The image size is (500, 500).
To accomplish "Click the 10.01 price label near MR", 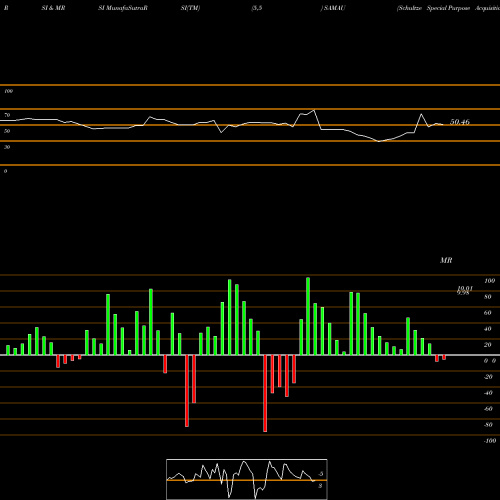I will point(465,288).
